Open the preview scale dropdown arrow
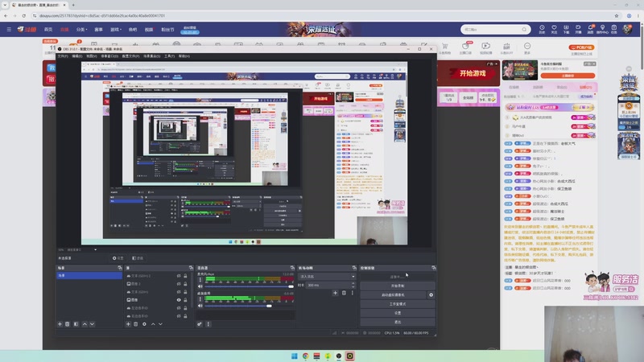The image size is (644, 362). click(x=95, y=249)
